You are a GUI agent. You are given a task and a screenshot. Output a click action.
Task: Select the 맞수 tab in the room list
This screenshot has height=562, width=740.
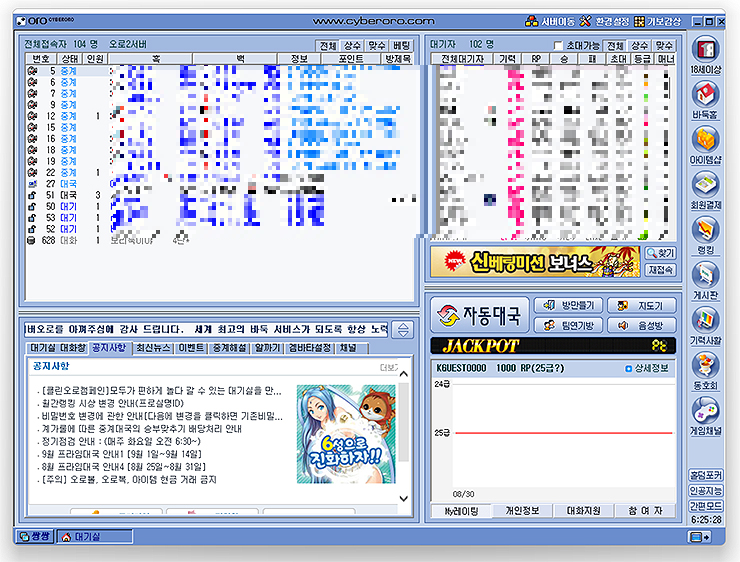coord(377,46)
